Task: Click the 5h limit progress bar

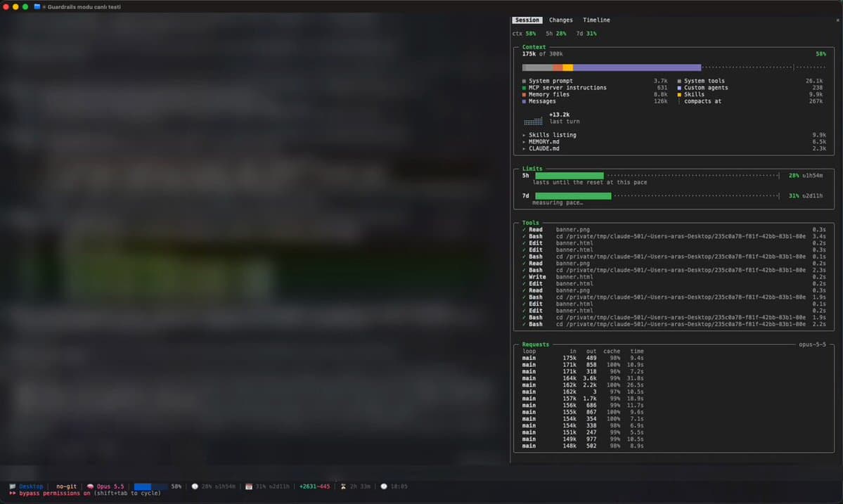Action: (657, 176)
